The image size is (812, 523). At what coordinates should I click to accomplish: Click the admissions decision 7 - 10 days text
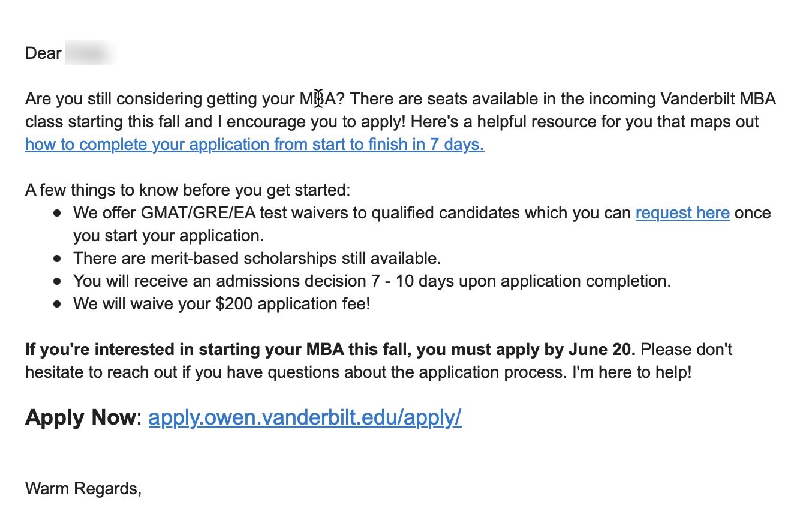click(372, 281)
